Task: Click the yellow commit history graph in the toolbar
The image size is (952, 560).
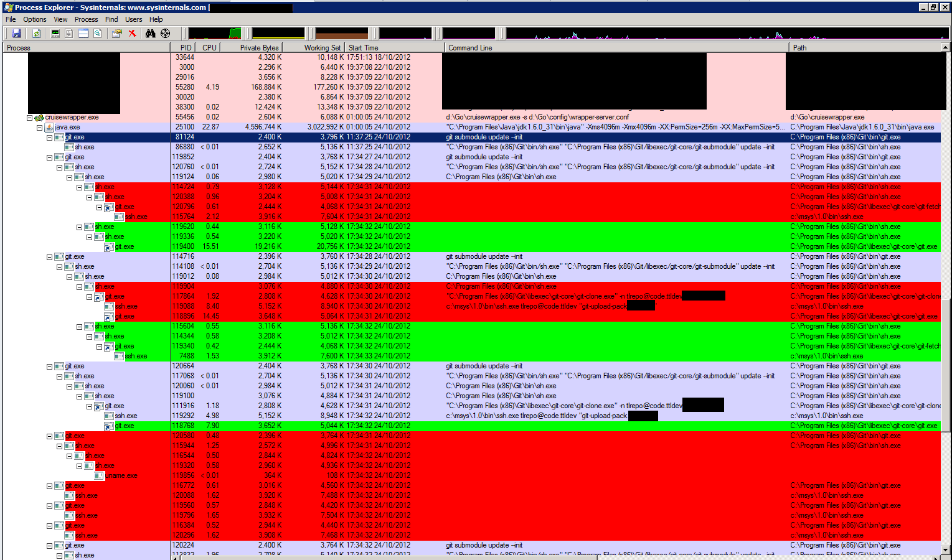Action: pos(278,33)
